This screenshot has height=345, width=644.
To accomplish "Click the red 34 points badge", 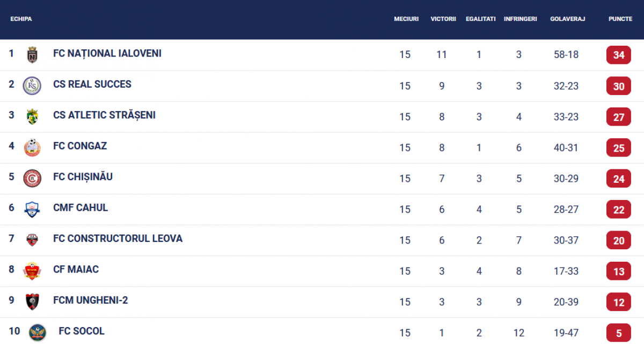I will coord(619,55).
